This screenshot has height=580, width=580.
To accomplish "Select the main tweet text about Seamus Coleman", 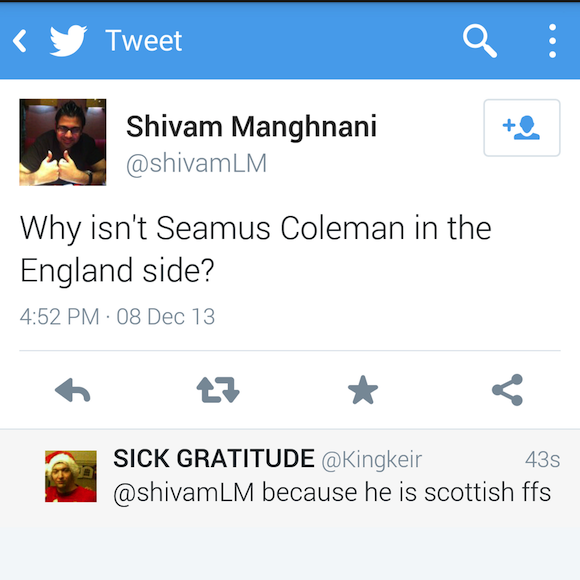I will pyautogui.click(x=256, y=249).
